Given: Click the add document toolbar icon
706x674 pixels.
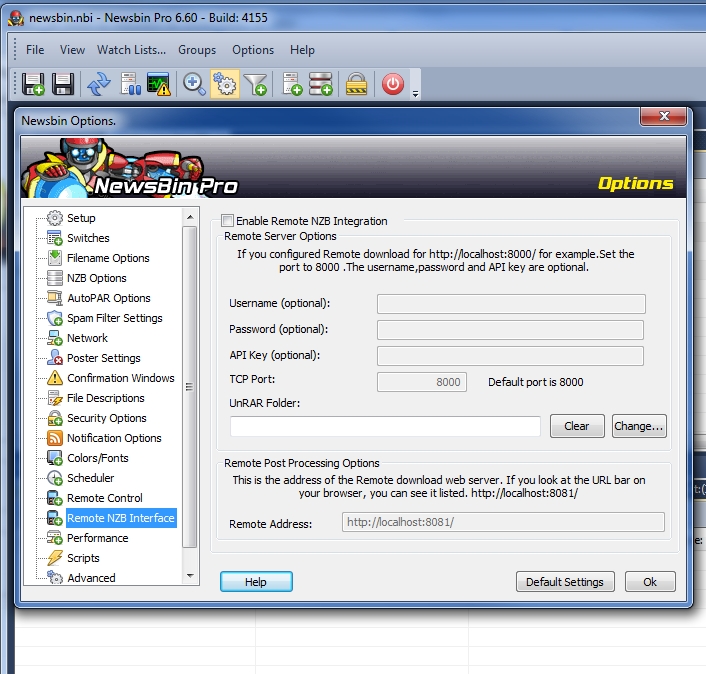Looking at the screenshot, I should coord(292,84).
